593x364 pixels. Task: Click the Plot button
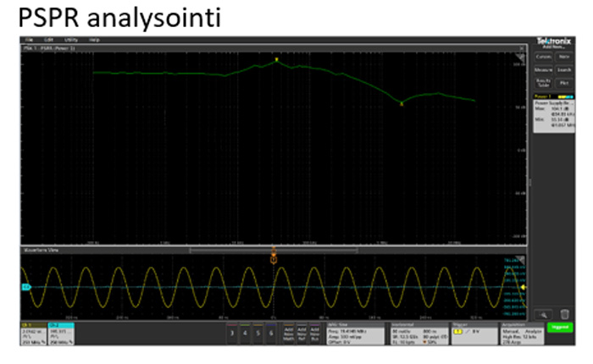(563, 82)
